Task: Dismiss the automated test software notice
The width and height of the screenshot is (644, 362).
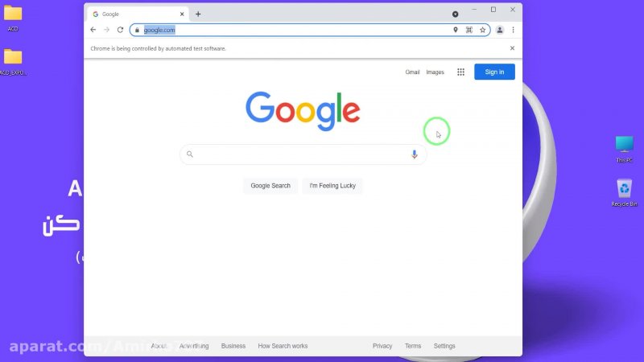Action: pyautogui.click(x=512, y=48)
